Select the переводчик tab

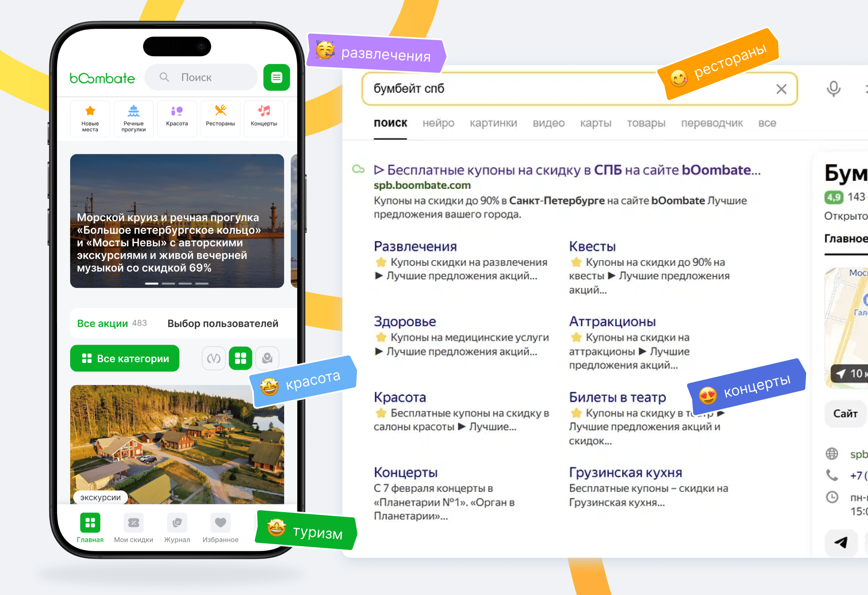point(712,123)
